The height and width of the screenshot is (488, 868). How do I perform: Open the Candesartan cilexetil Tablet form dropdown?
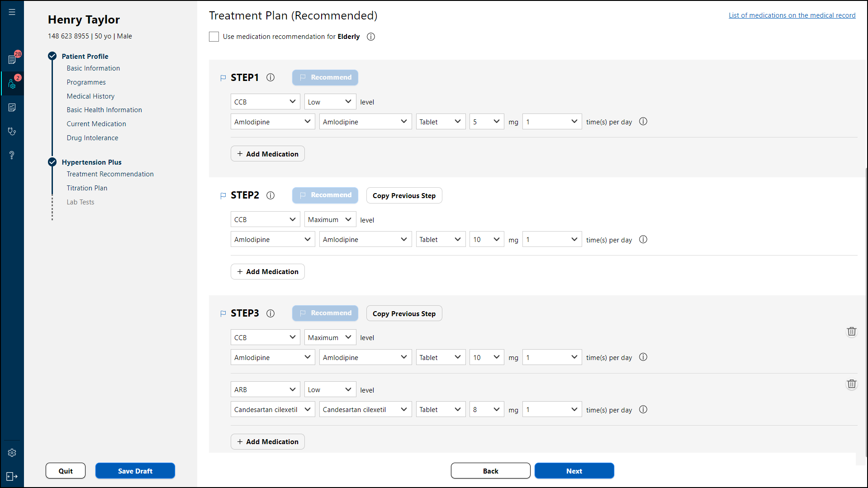click(440, 409)
